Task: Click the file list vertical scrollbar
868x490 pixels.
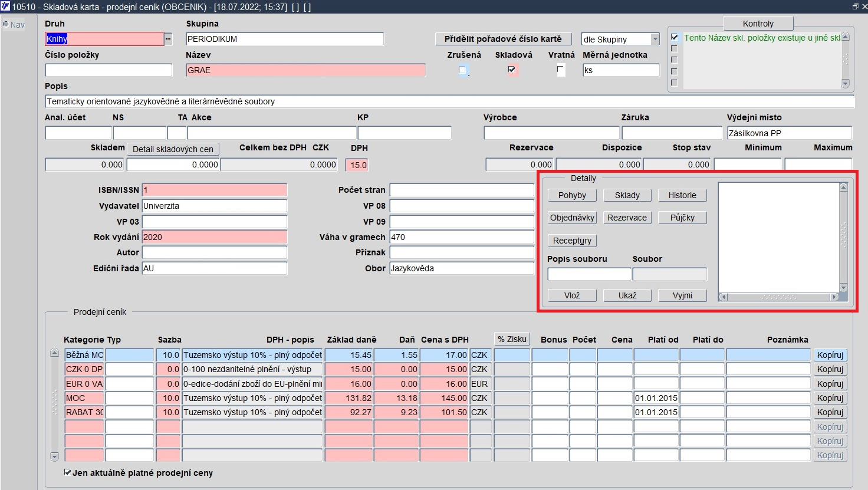Action: pos(843,238)
